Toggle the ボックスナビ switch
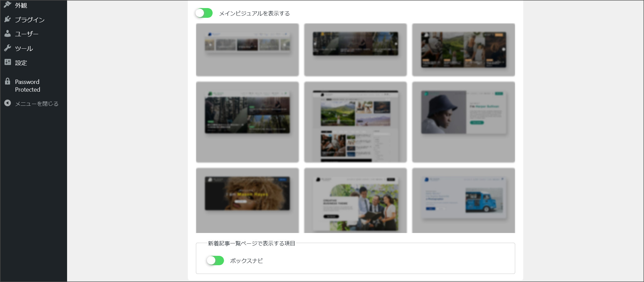Viewport: 644px width, 282px height. pyautogui.click(x=215, y=261)
